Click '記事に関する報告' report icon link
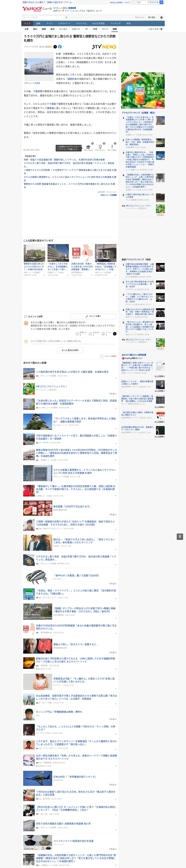Screen dimensions: 186x868 [31, 150]
